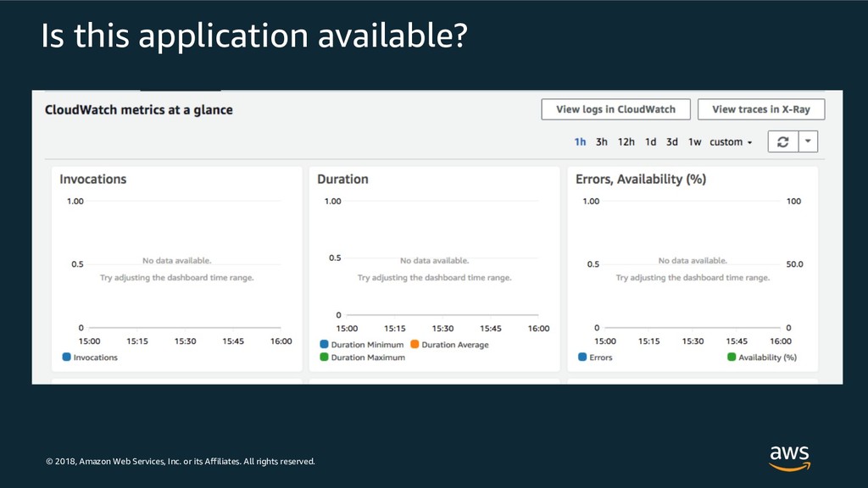Select the 3d time range
Viewport: 868px width, 488px height.
pos(672,142)
